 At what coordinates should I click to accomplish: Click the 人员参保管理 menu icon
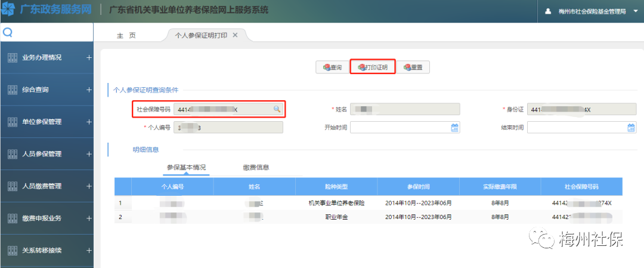(x=13, y=154)
